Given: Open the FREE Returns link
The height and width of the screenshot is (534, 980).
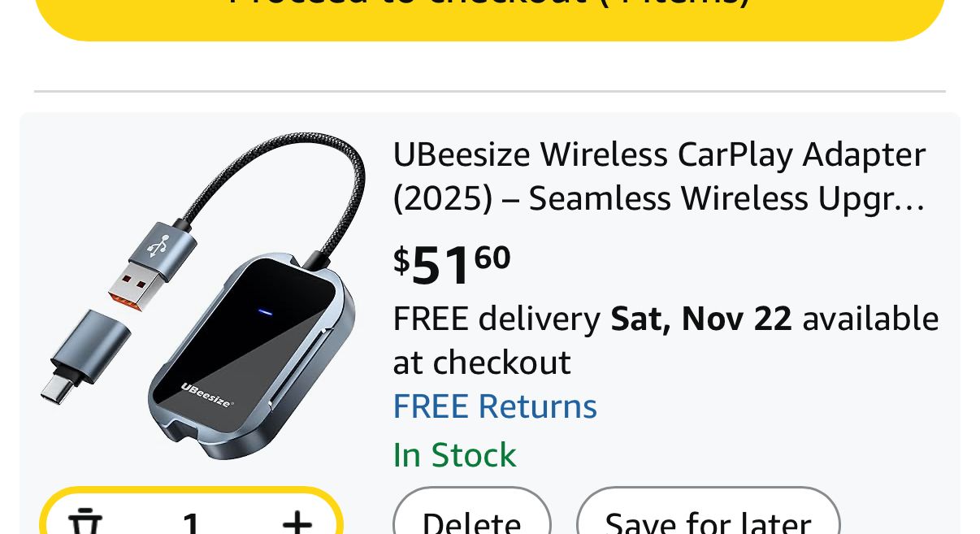Looking at the screenshot, I should point(495,406).
